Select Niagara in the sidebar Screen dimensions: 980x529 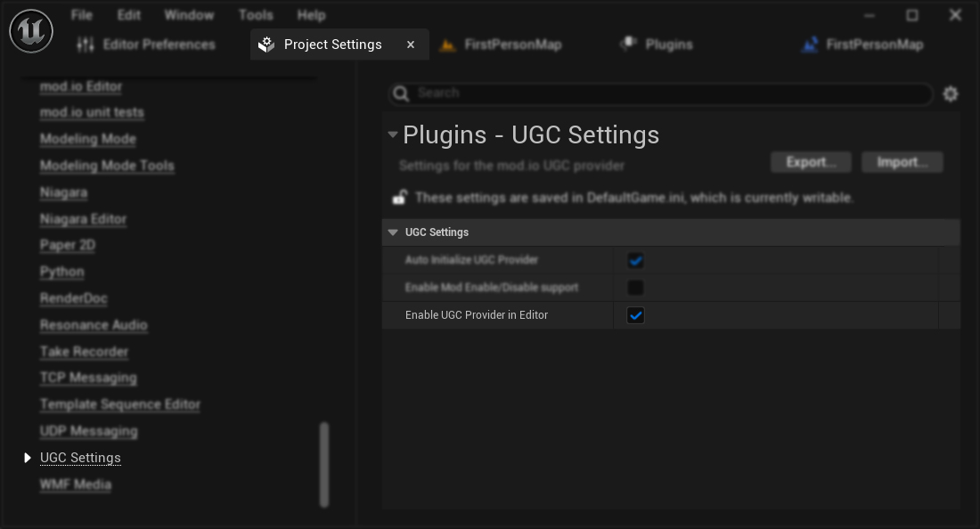tap(64, 193)
